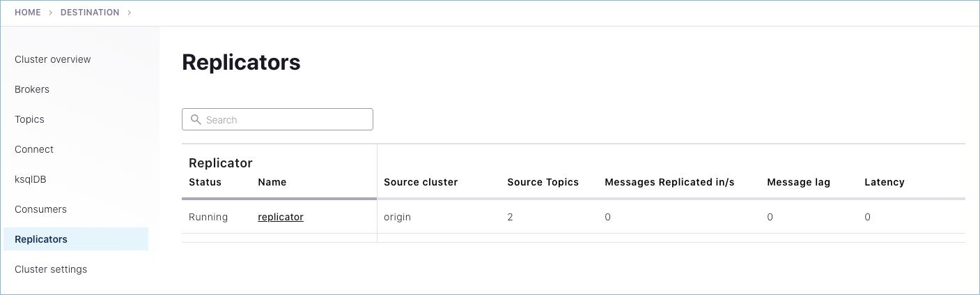Click Message lag column header
Viewport: 980px width, 295px height.
pos(798,182)
